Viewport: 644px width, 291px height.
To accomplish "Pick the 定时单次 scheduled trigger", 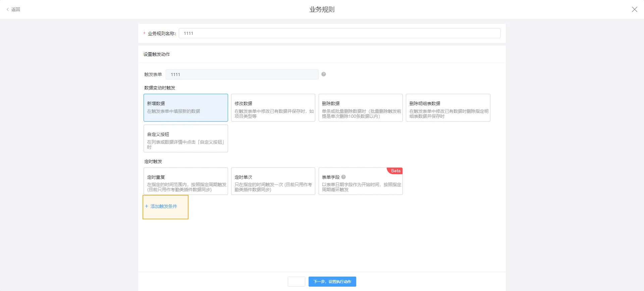I will 273,181.
